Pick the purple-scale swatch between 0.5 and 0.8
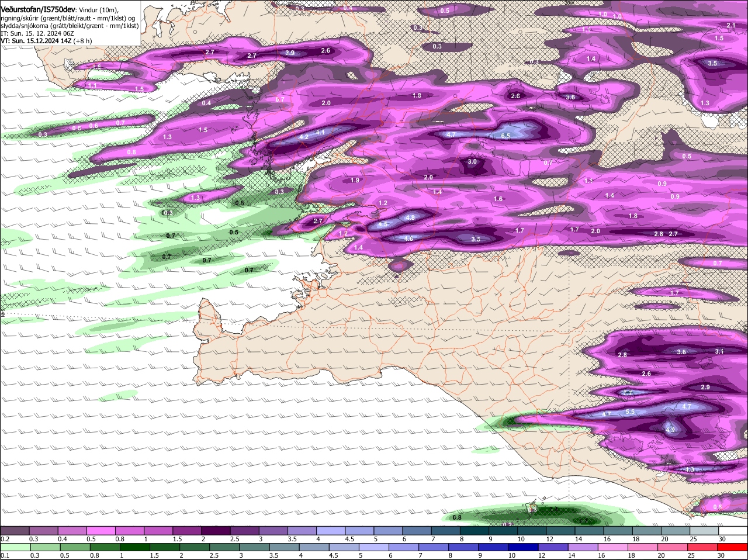 tap(101, 531)
